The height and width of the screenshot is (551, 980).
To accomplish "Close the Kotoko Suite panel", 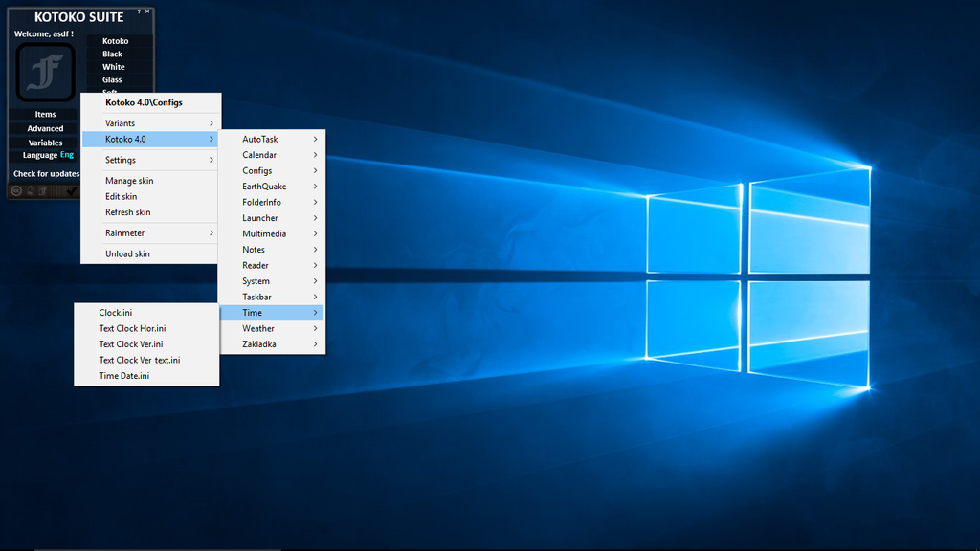I will point(147,11).
